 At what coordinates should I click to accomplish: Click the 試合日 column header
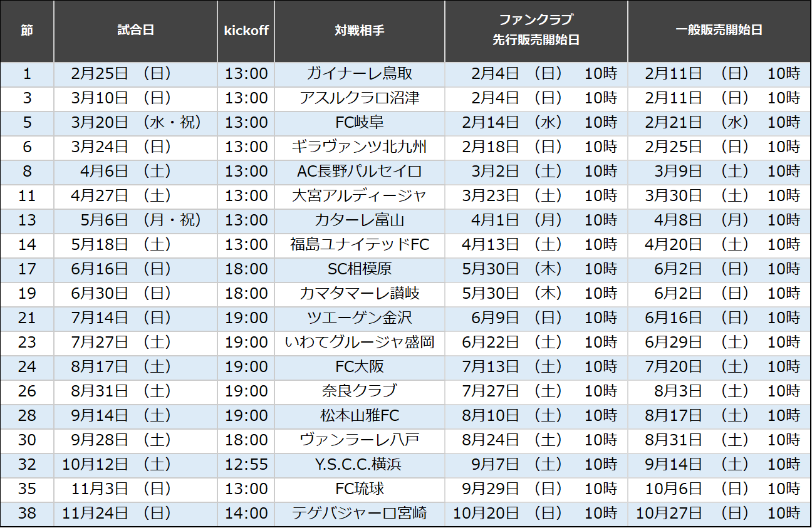click(x=135, y=31)
